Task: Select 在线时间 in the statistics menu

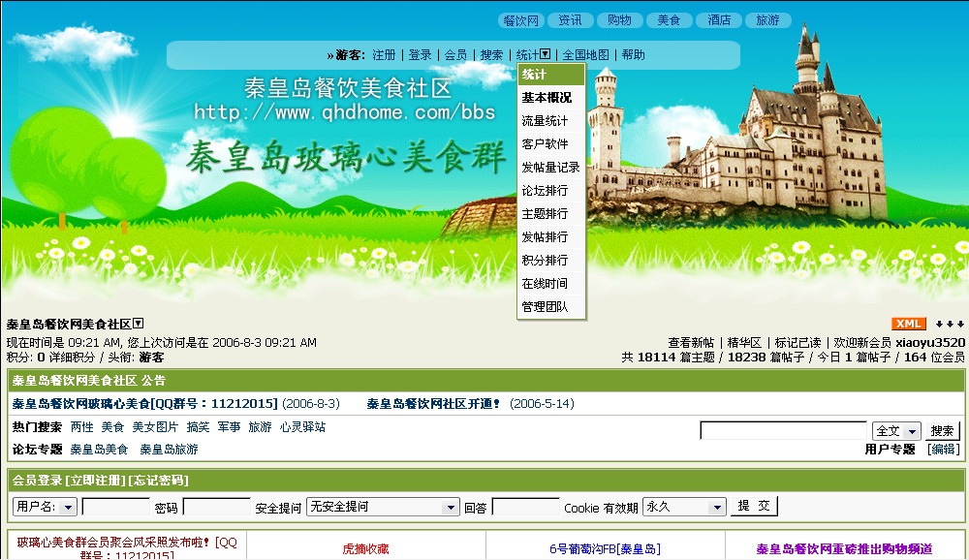Action: pyautogui.click(x=545, y=284)
